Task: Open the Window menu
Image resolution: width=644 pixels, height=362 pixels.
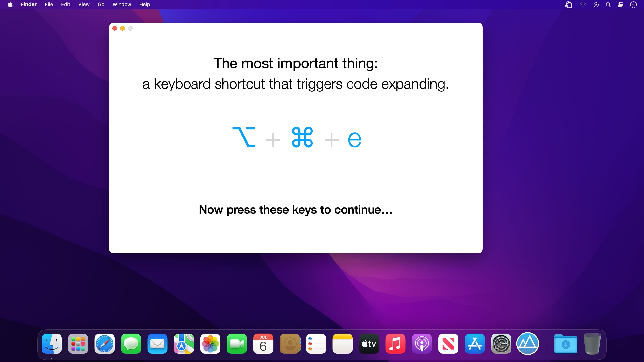Action: 122,4
